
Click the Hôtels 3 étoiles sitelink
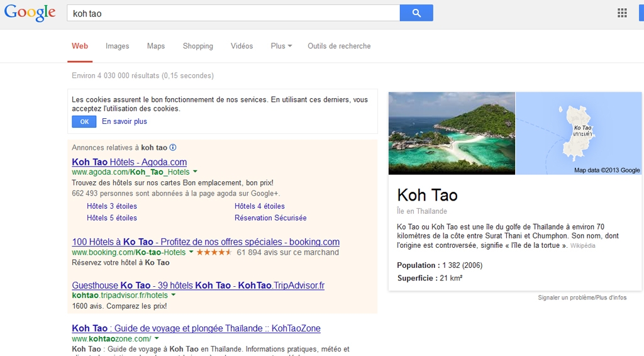(112, 206)
